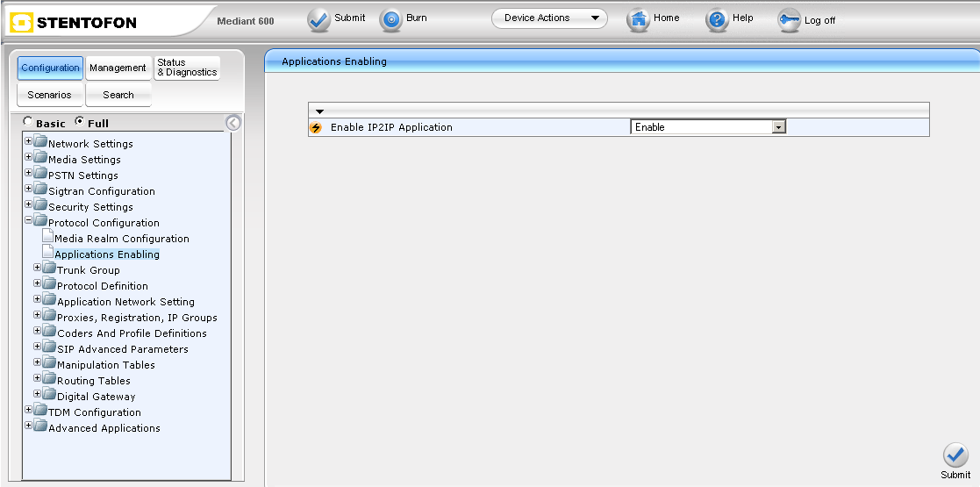Click the Log off label

(820, 20)
